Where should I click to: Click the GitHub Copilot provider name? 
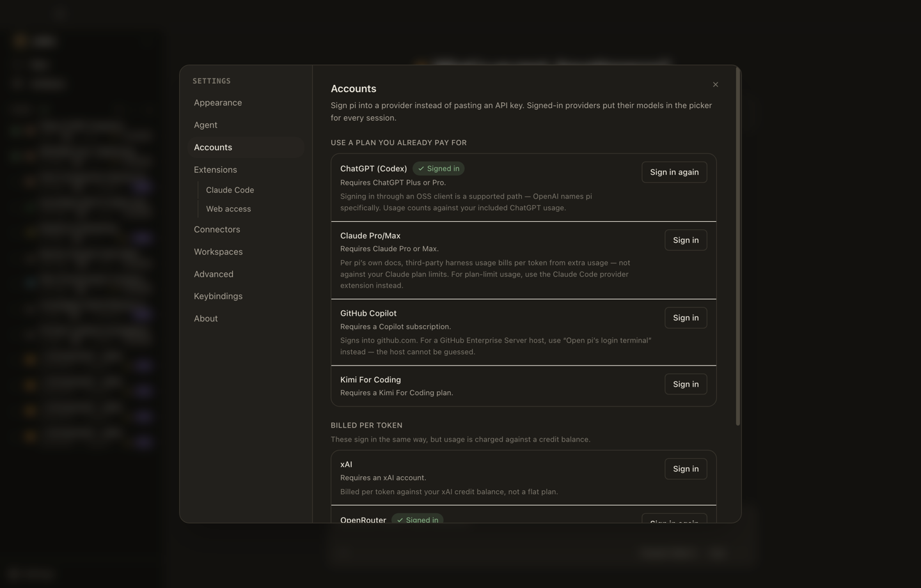368,313
